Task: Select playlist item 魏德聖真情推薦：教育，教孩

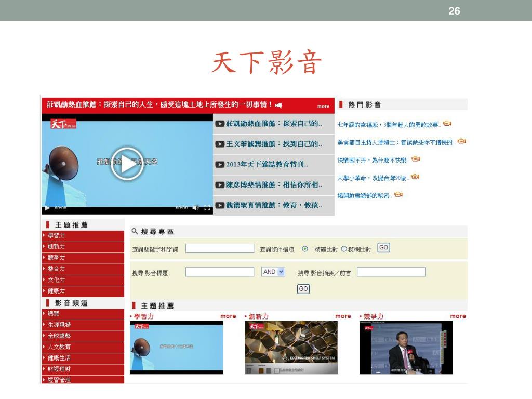Action: click(x=273, y=205)
